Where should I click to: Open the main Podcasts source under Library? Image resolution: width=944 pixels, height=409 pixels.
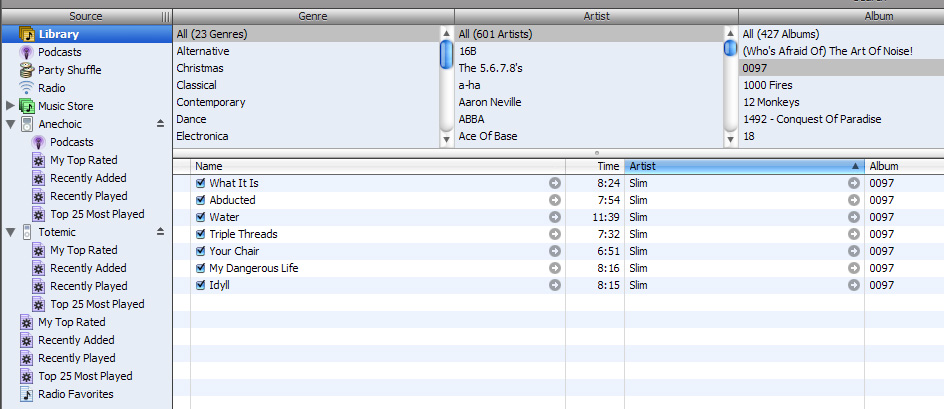(60, 52)
